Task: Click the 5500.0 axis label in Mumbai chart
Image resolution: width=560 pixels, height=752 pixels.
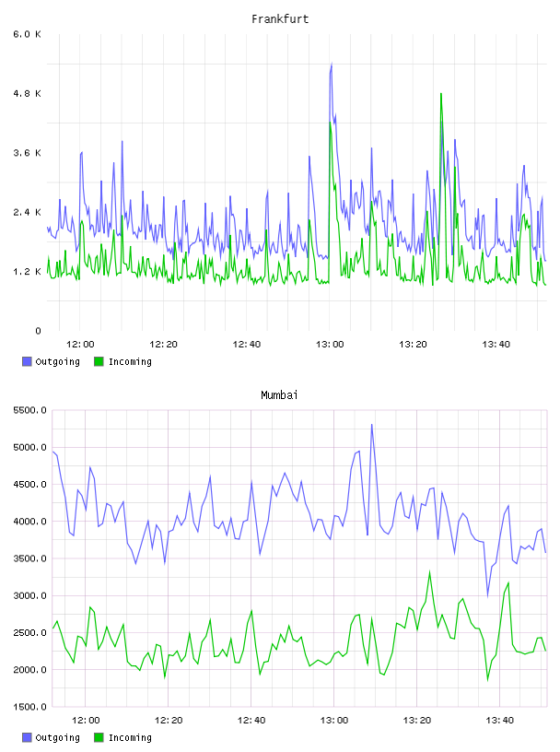Action: tap(29, 410)
